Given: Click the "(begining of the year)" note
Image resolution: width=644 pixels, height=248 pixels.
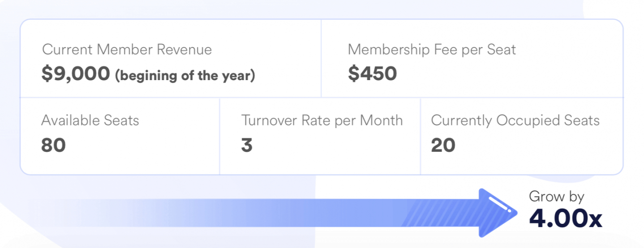Looking at the screenshot, I should 185,76.
